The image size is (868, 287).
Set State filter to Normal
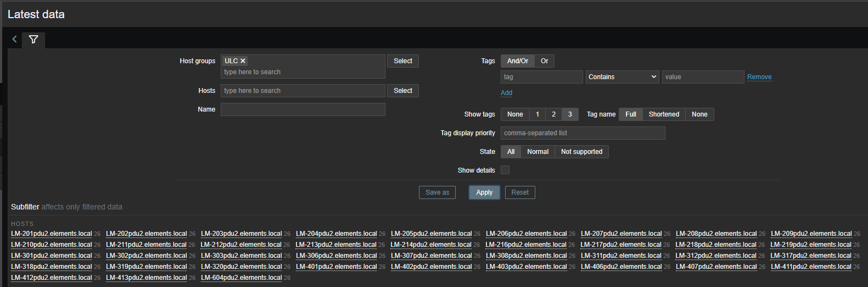click(537, 152)
